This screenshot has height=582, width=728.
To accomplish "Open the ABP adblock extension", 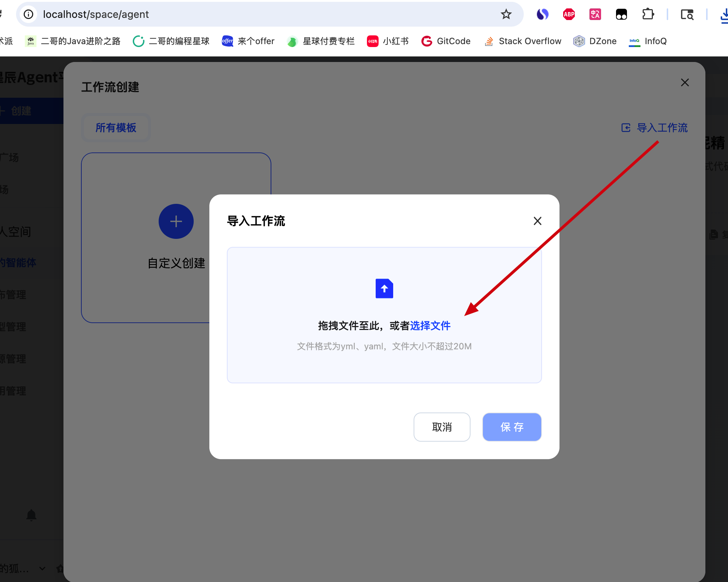I will coord(569,15).
